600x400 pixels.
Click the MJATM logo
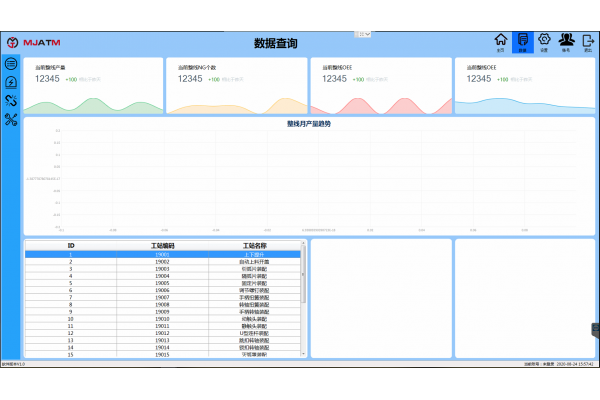point(34,42)
